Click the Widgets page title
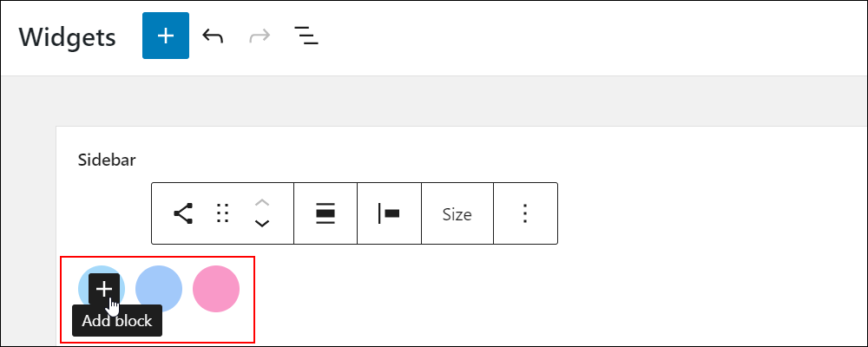The image size is (868, 347). pyautogui.click(x=67, y=37)
